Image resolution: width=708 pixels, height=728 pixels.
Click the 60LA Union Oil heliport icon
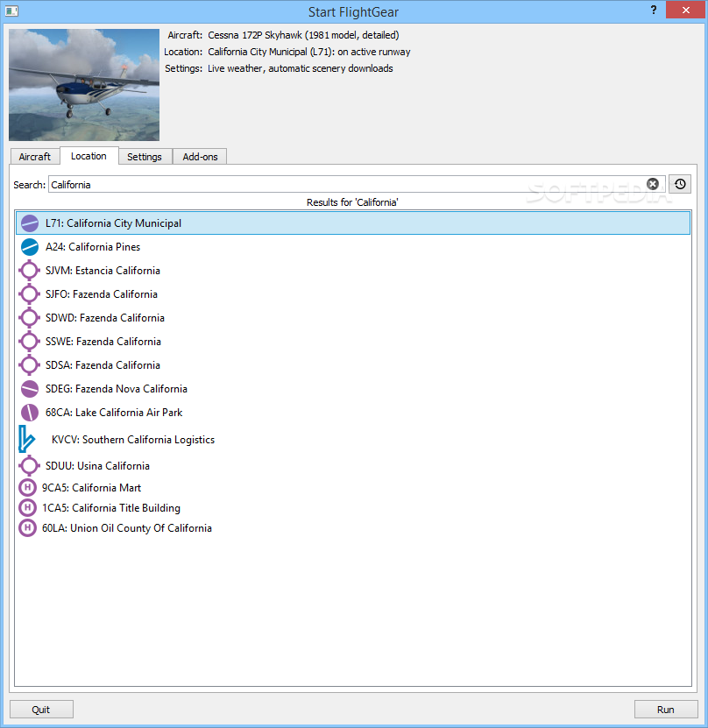pyautogui.click(x=27, y=528)
